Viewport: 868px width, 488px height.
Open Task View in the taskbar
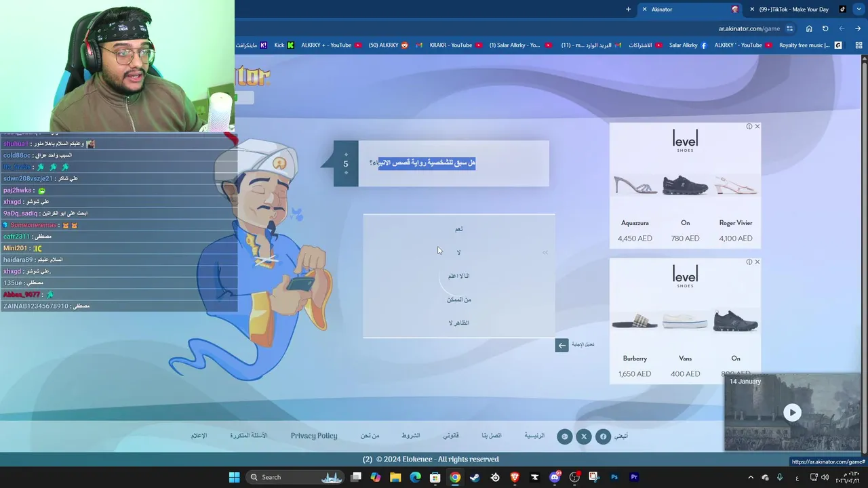[356, 477]
